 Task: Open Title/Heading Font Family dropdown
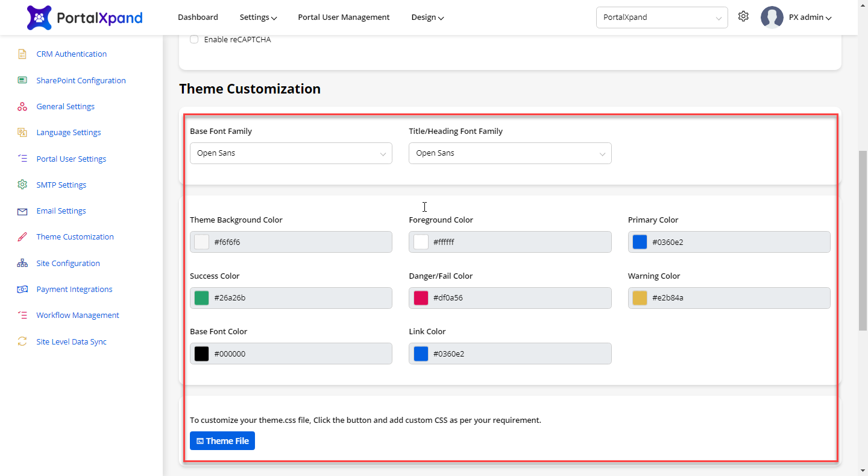[x=509, y=153]
